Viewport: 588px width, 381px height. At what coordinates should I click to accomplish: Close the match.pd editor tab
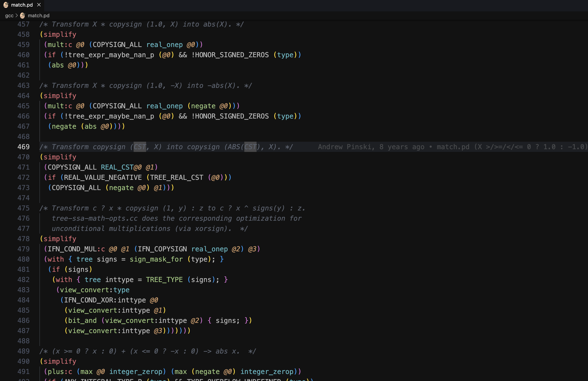(39, 5)
